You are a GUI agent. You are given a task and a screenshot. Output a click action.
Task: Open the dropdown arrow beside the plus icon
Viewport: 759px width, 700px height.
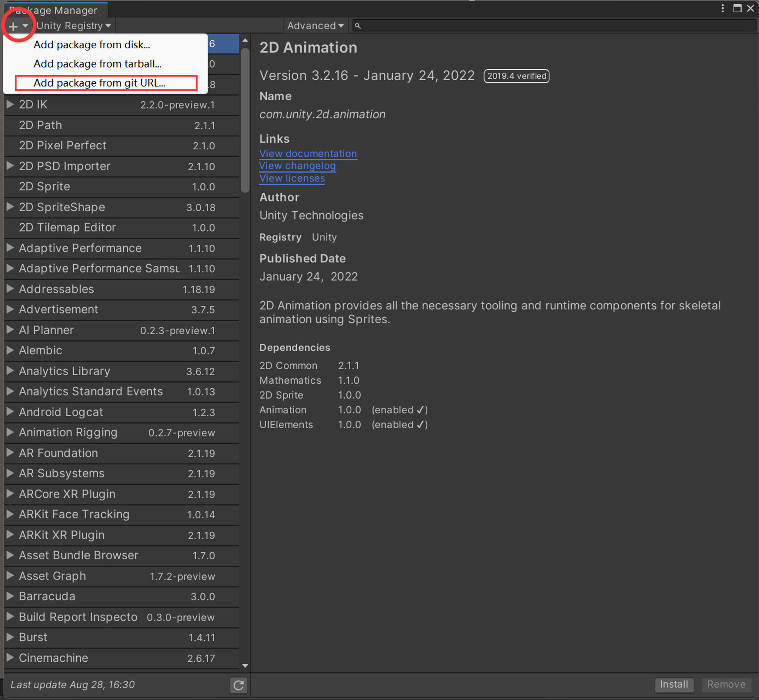tap(26, 25)
